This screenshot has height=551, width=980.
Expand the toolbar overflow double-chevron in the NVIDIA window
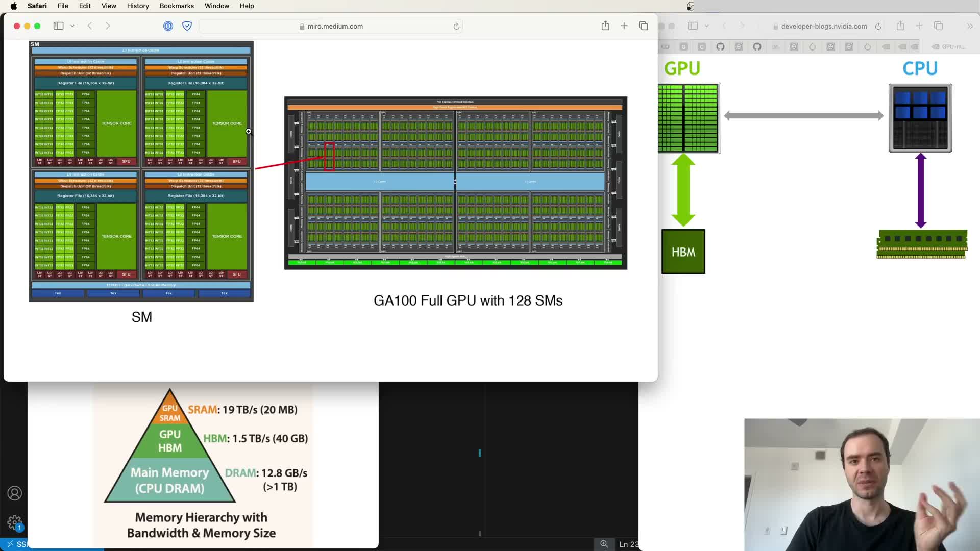point(970,26)
